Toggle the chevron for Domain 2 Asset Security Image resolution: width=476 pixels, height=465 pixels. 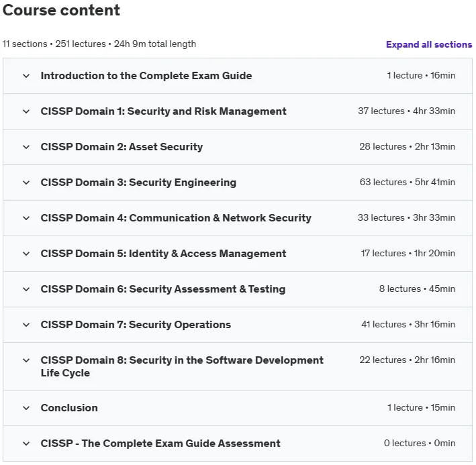tap(26, 147)
